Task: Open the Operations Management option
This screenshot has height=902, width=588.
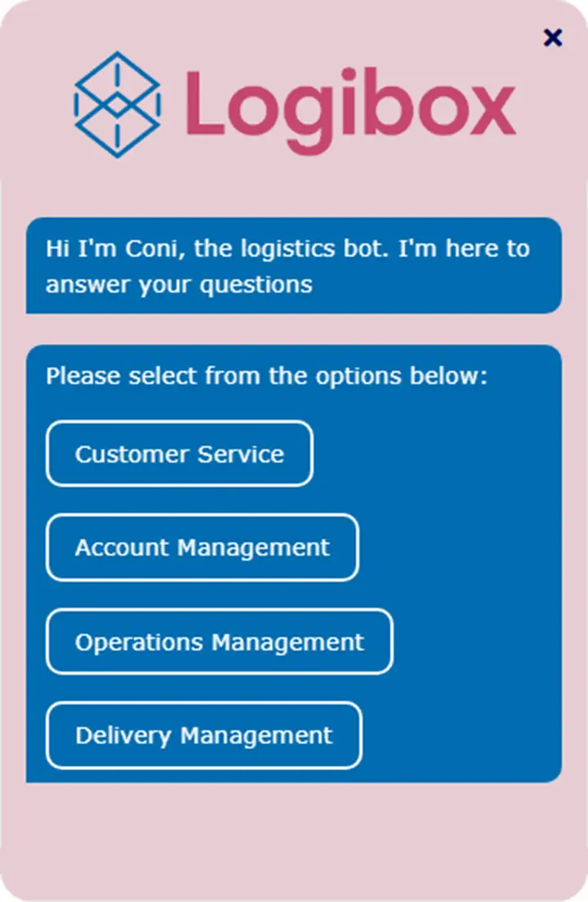Action: click(219, 642)
